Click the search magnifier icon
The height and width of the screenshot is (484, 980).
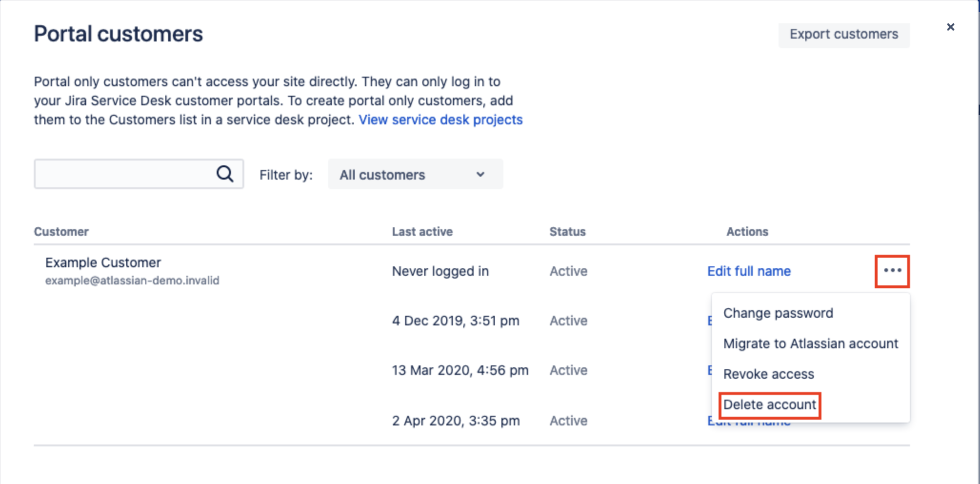coord(225,174)
